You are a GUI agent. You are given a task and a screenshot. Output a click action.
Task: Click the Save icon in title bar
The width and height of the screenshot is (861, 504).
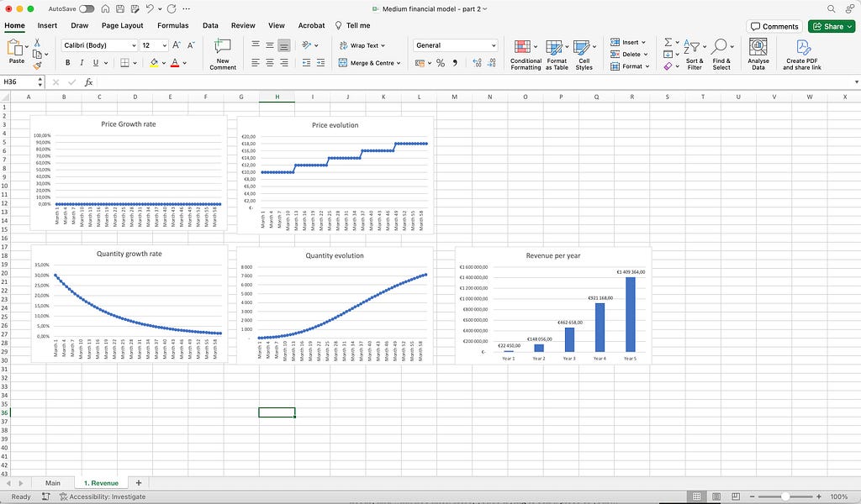(x=120, y=8)
